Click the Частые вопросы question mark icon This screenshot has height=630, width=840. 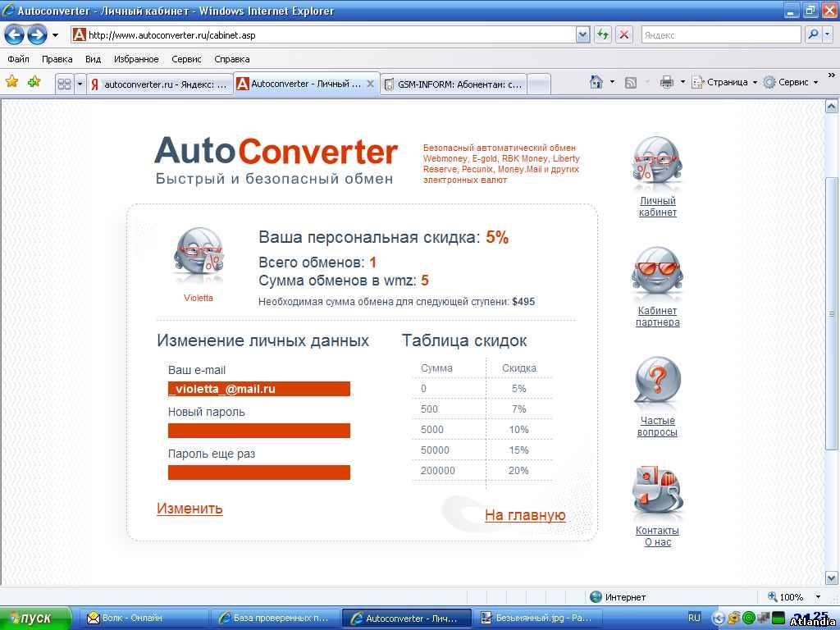(x=657, y=384)
